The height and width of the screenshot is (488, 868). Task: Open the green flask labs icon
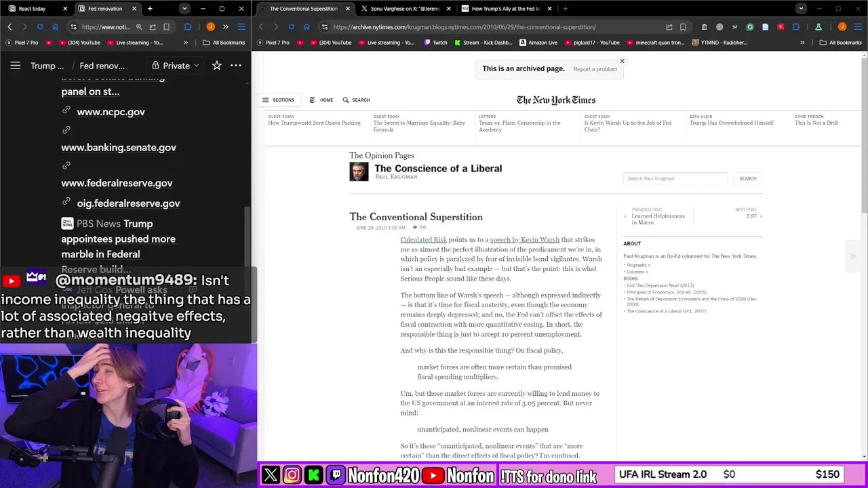point(818,27)
